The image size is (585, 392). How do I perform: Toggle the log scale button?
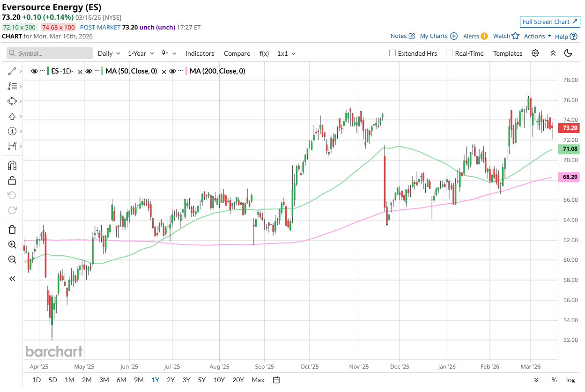pos(570,380)
